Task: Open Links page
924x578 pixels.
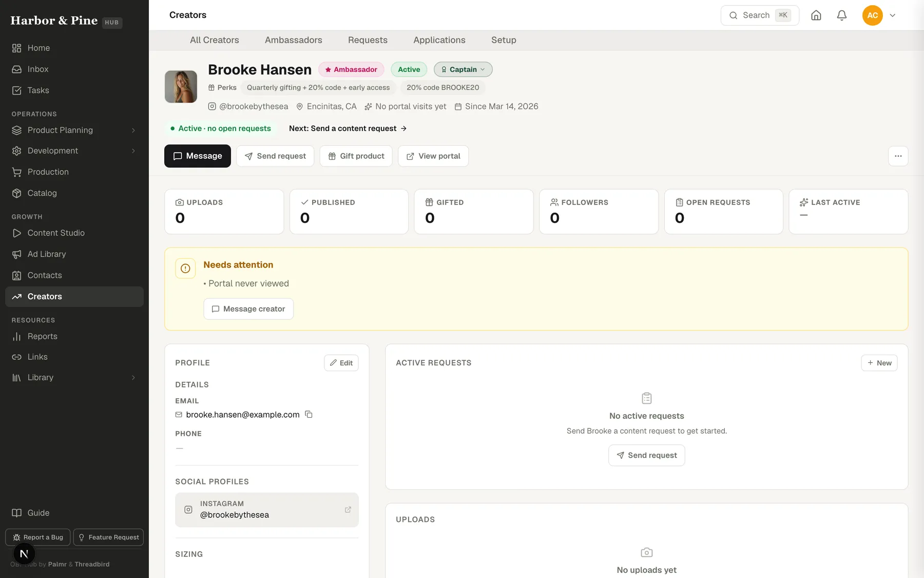Action: point(74,357)
